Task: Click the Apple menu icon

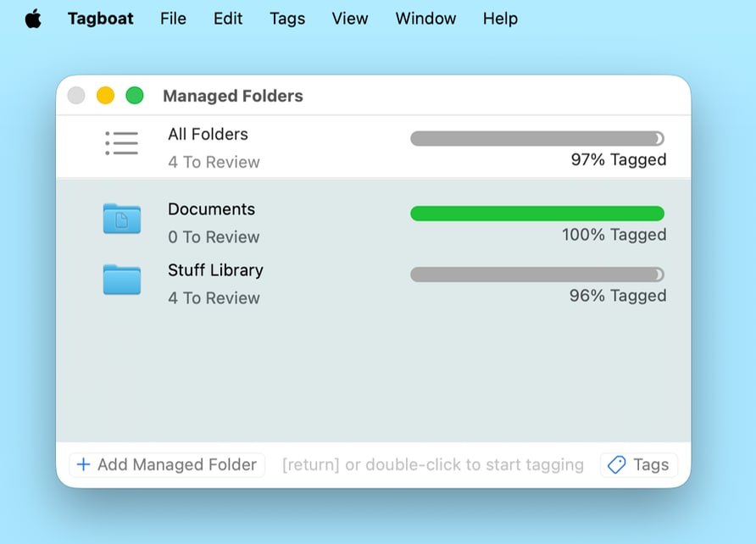Action: tap(32, 19)
